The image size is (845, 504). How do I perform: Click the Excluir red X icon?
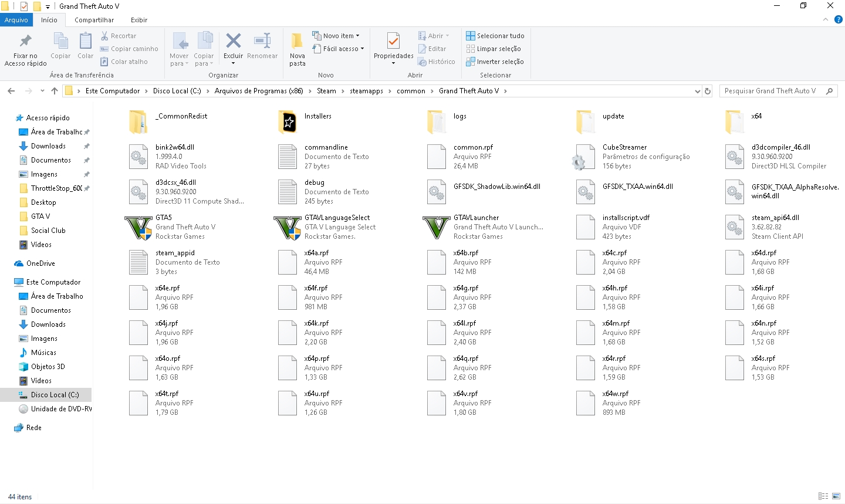pos(234,40)
